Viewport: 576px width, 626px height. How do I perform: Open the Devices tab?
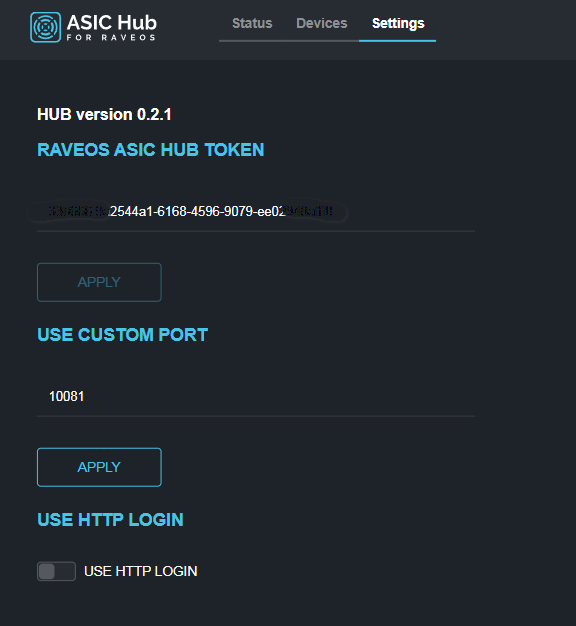pyautogui.click(x=322, y=23)
